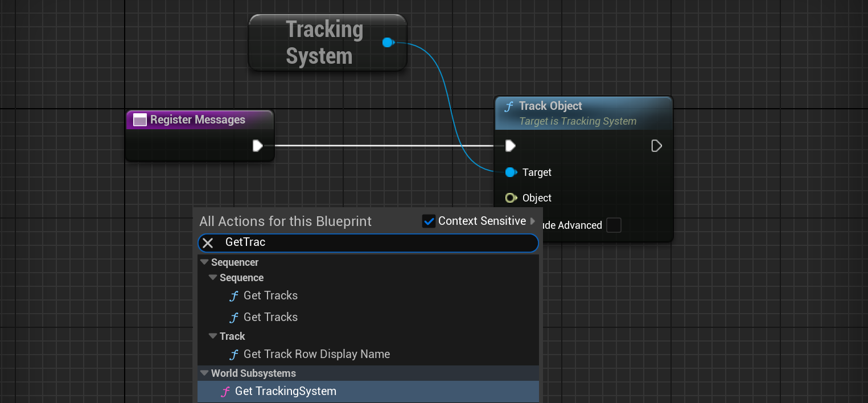Click the function icon on Track Object header
Image resolution: width=868 pixels, height=403 pixels.
pos(509,106)
